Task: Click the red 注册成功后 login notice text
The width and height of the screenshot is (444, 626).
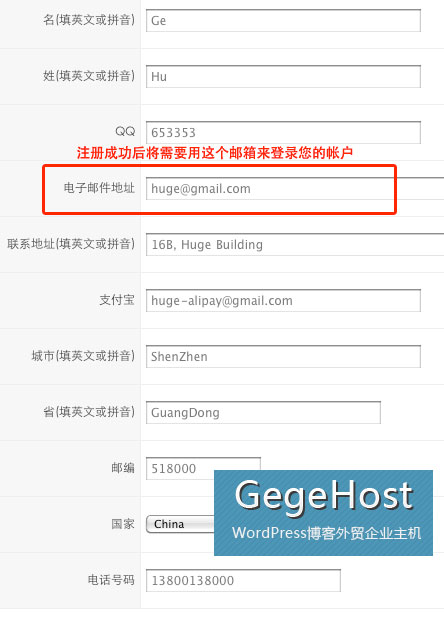Action: point(215,153)
